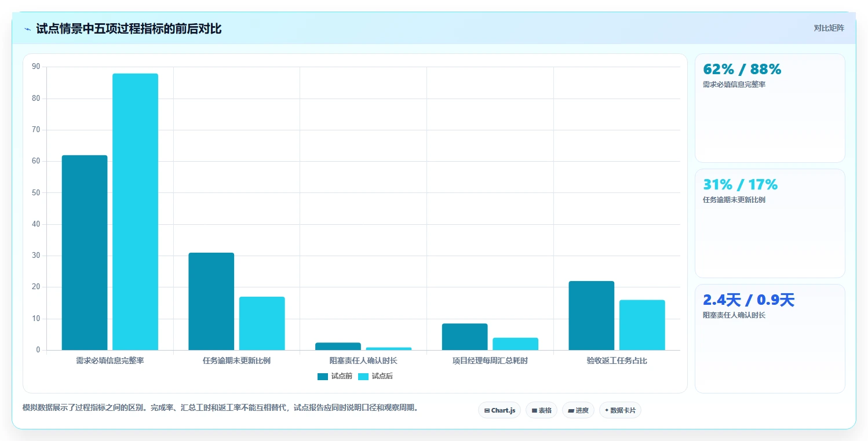Click x-axis label 任务逾期未更新比例
The image size is (868, 441).
point(236,360)
